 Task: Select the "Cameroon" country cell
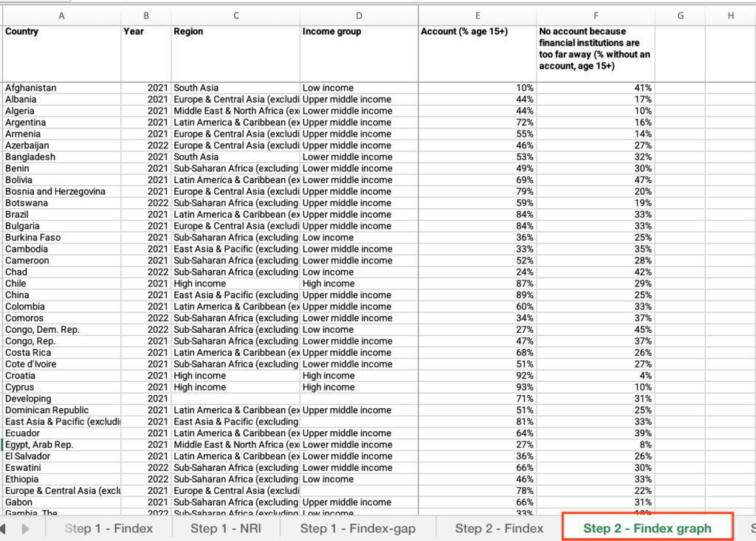tap(62, 261)
